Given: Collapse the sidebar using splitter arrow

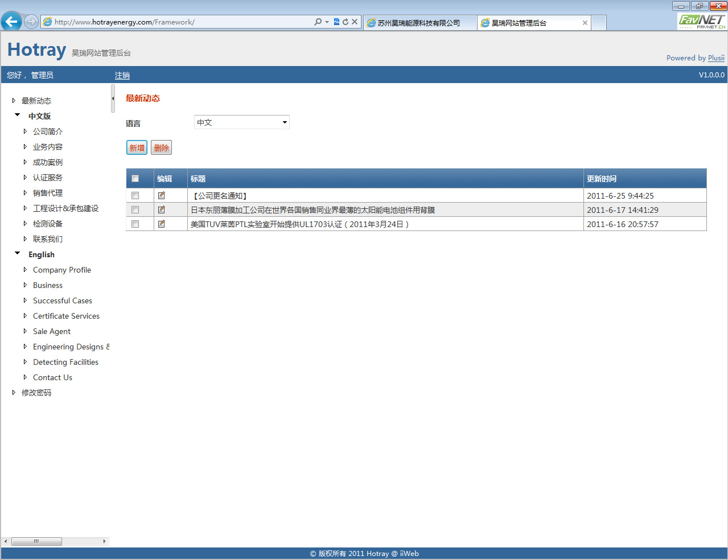Looking at the screenshot, I should 113,98.
